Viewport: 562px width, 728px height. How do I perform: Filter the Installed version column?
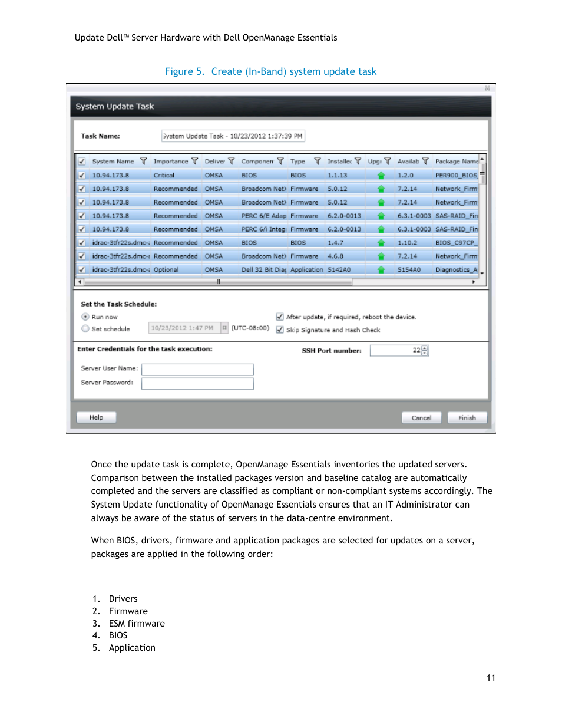tap(358, 161)
